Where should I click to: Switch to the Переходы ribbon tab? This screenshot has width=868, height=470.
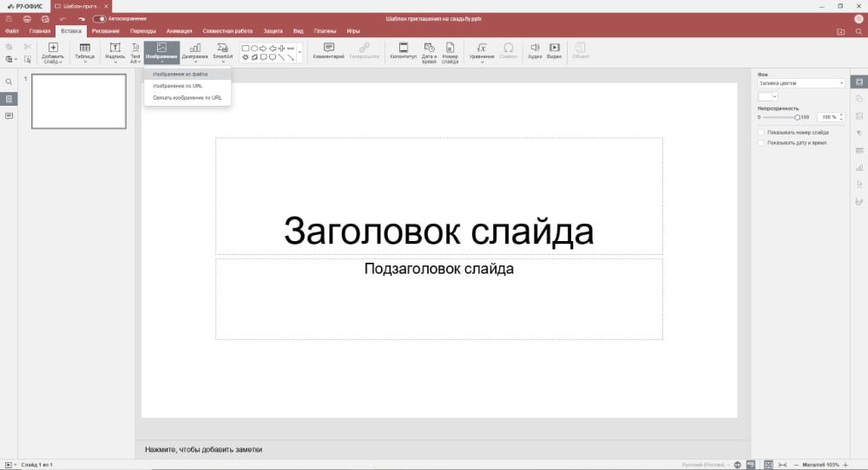click(143, 31)
